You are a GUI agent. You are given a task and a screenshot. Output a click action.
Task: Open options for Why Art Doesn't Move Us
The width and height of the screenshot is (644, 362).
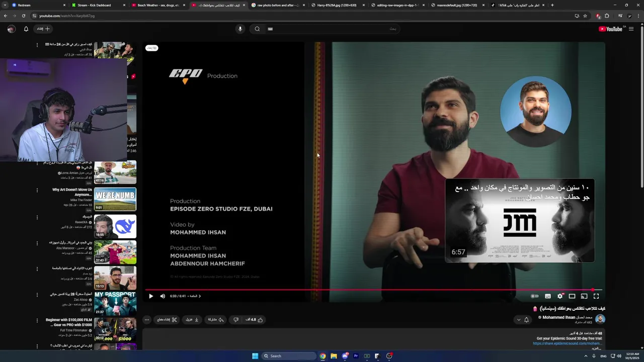(37, 190)
